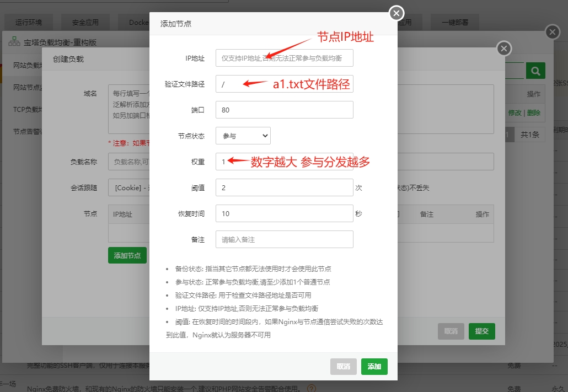Image resolution: width=568 pixels, height=392 pixels.
Task: Click the 备注 column header in node table
Action: click(427, 214)
